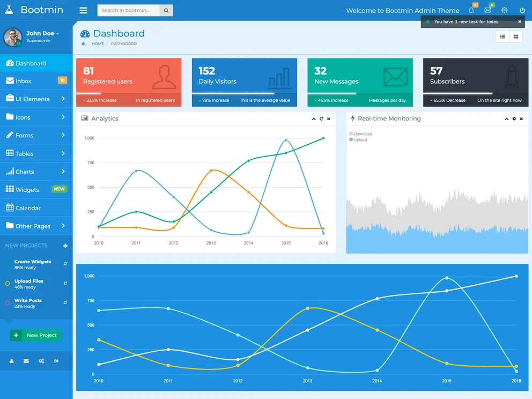Collapse the Analytics panel
This screenshot has width=532, height=399.
pyautogui.click(x=314, y=119)
